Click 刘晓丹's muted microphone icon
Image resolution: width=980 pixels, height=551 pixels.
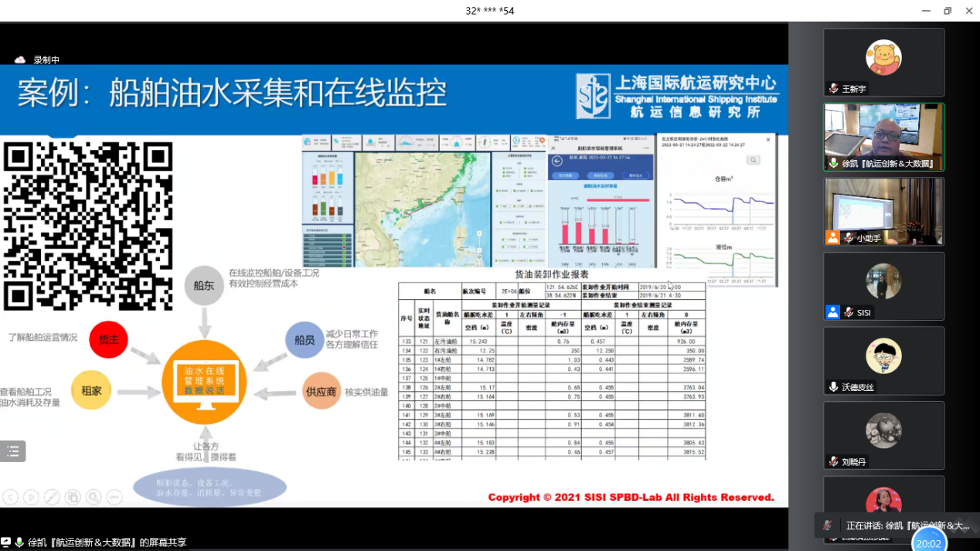[833, 461]
